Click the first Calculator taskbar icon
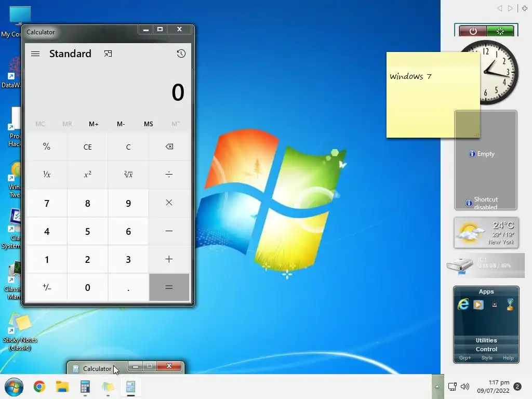The width and height of the screenshot is (532, 399). pos(85,387)
